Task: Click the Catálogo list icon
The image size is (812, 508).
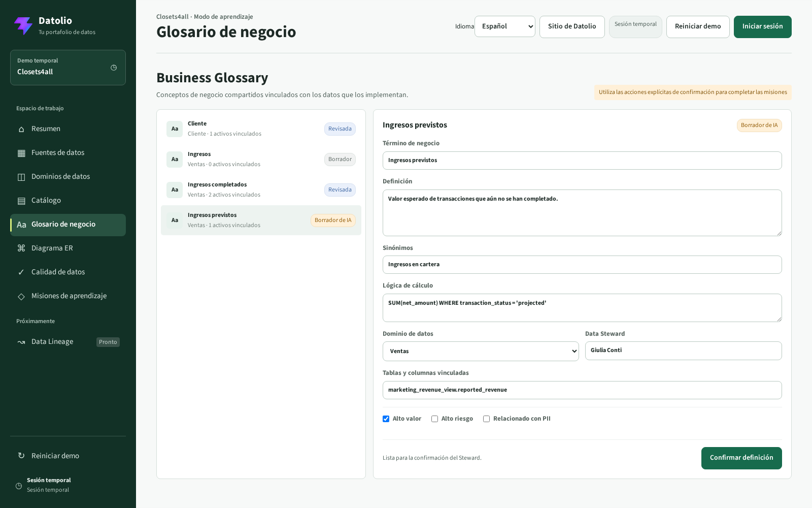Action: click(x=21, y=201)
